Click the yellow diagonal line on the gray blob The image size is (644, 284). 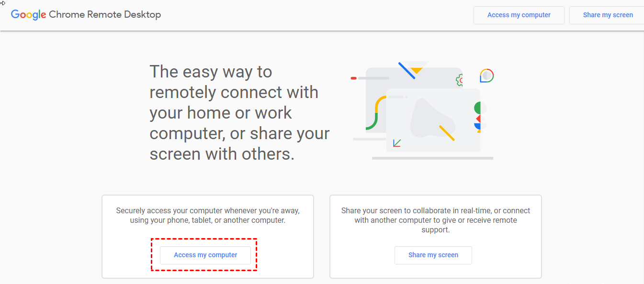447,133
